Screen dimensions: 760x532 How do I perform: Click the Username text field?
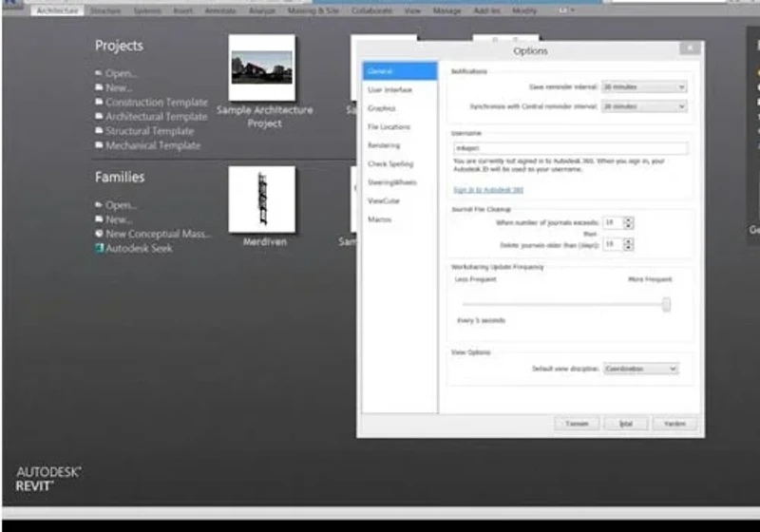tap(571, 148)
